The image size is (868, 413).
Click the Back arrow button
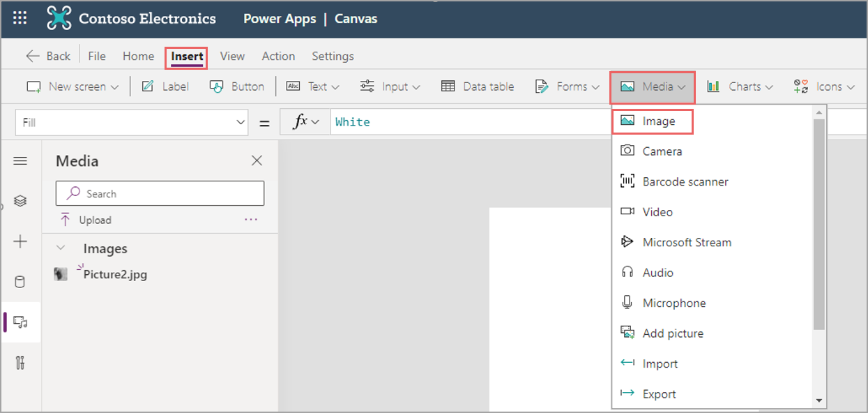coord(47,56)
